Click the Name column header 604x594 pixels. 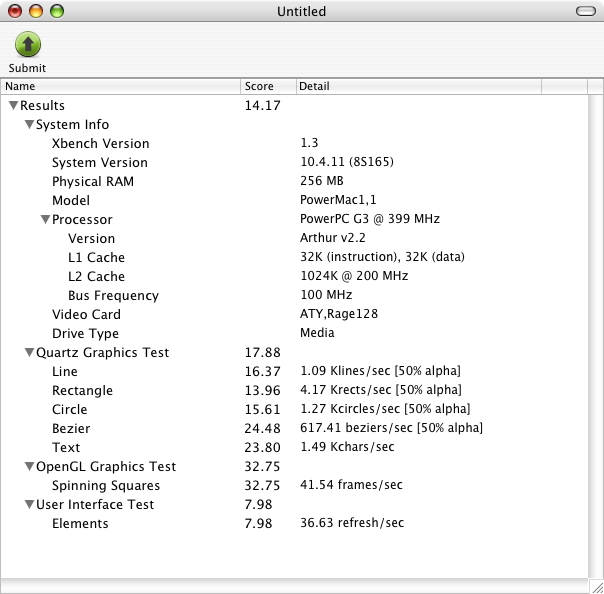click(x=120, y=87)
